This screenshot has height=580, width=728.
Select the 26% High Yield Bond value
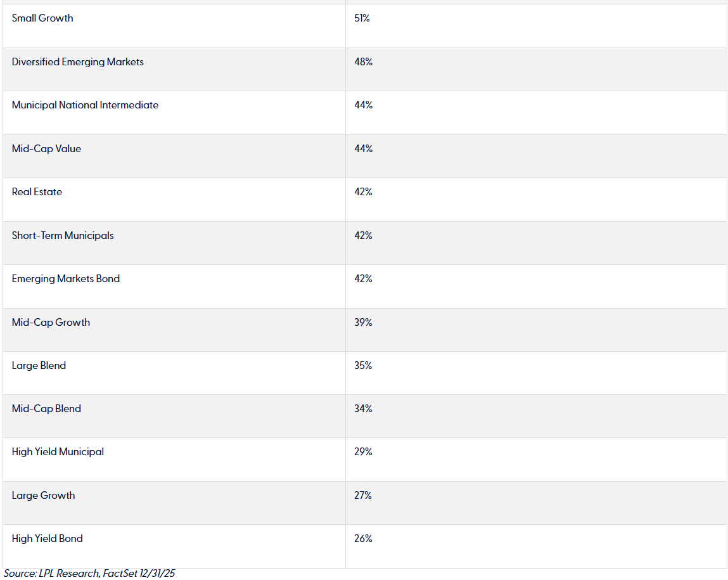pos(363,539)
